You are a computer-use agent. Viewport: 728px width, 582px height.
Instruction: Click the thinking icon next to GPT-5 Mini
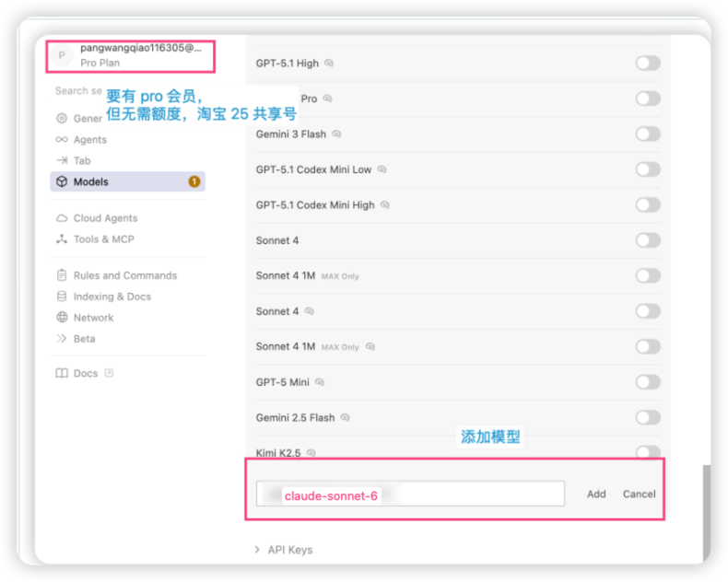[320, 382]
